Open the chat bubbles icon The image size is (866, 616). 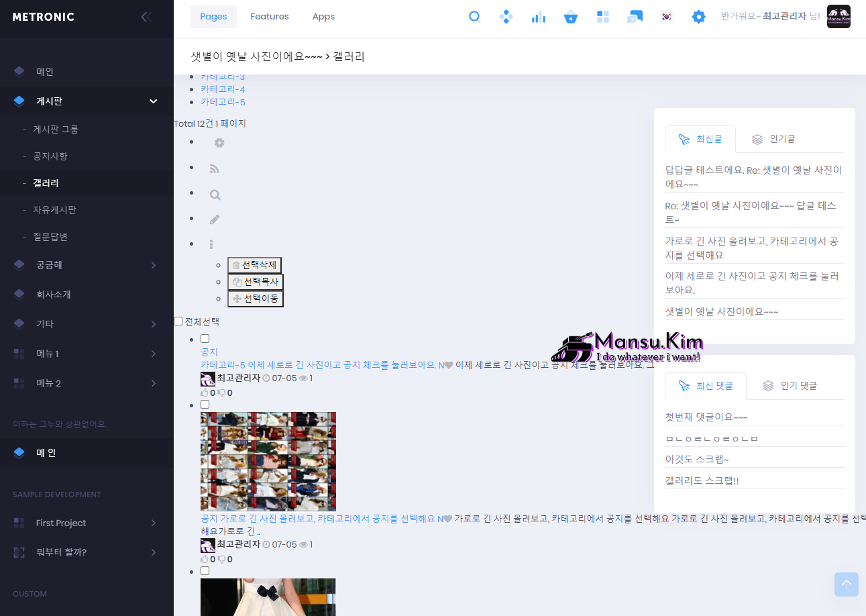(x=635, y=17)
